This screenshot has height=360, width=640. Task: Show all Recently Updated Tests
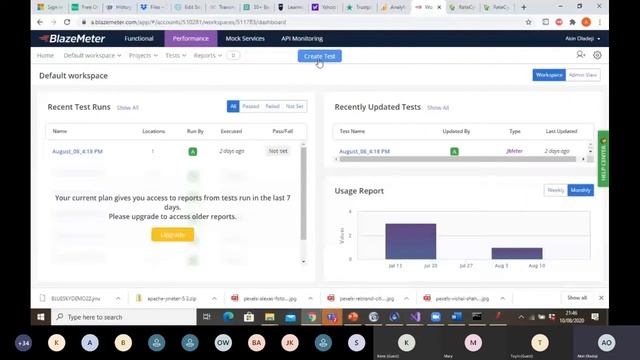point(438,108)
